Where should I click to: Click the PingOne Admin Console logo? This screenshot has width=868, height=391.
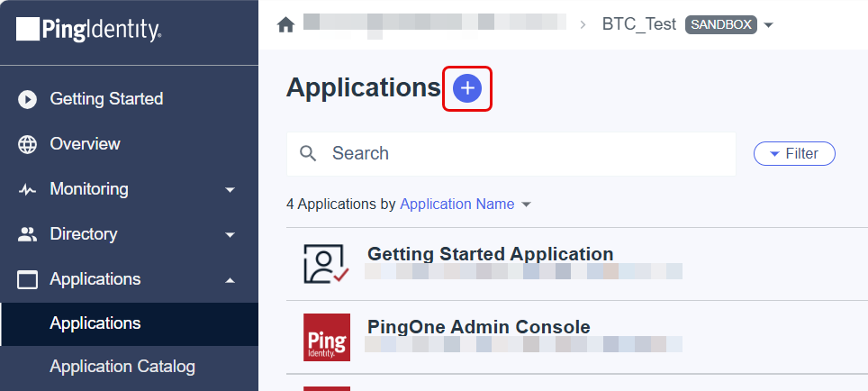point(327,337)
